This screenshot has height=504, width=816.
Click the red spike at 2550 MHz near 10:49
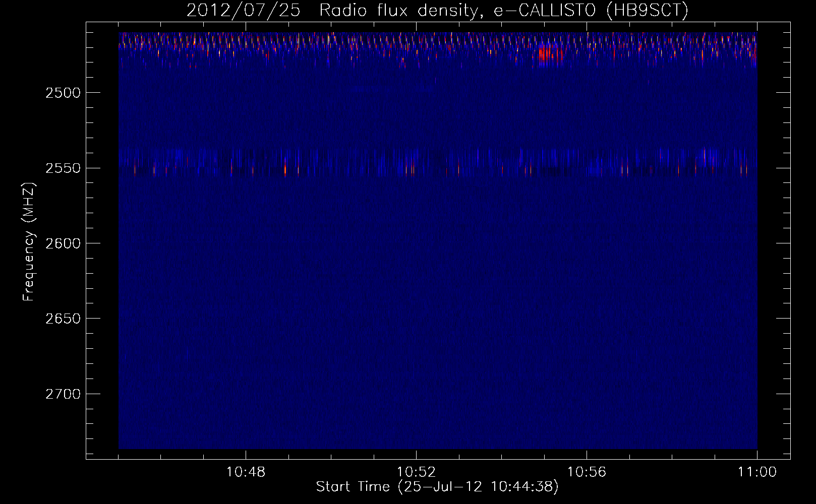(285, 168)
